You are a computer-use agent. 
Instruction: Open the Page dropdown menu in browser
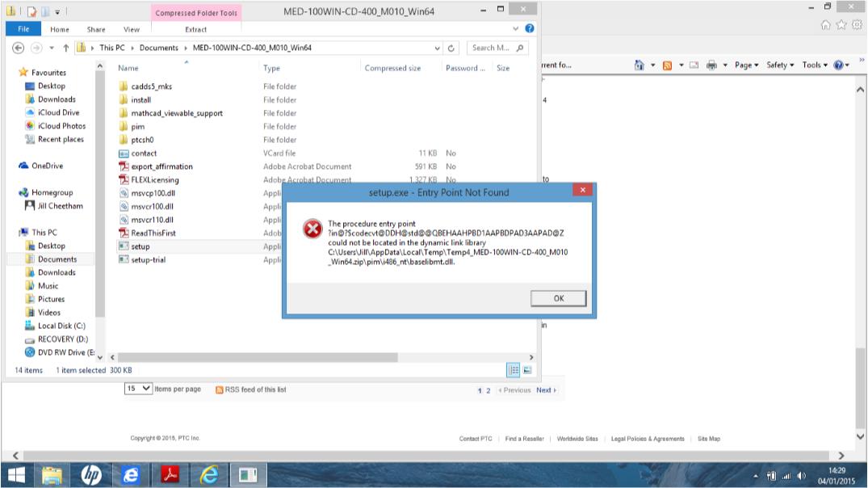click(746, 65)
